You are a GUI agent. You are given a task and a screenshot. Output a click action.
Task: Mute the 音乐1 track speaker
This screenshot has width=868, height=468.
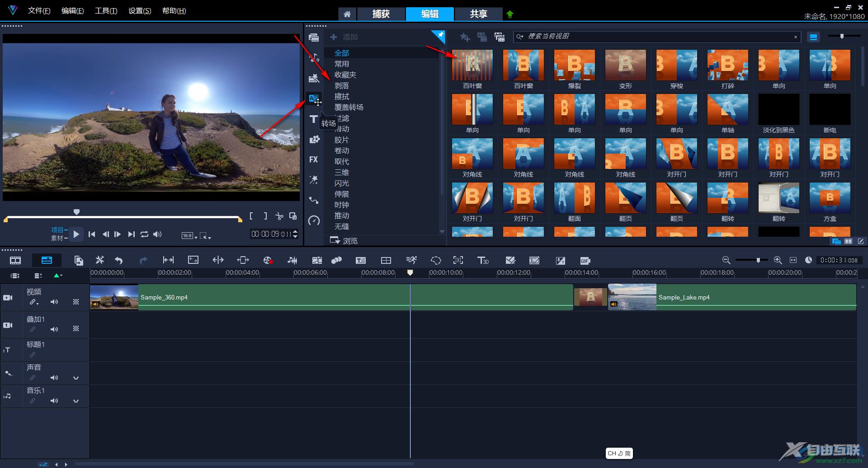[x=54, y=401]
